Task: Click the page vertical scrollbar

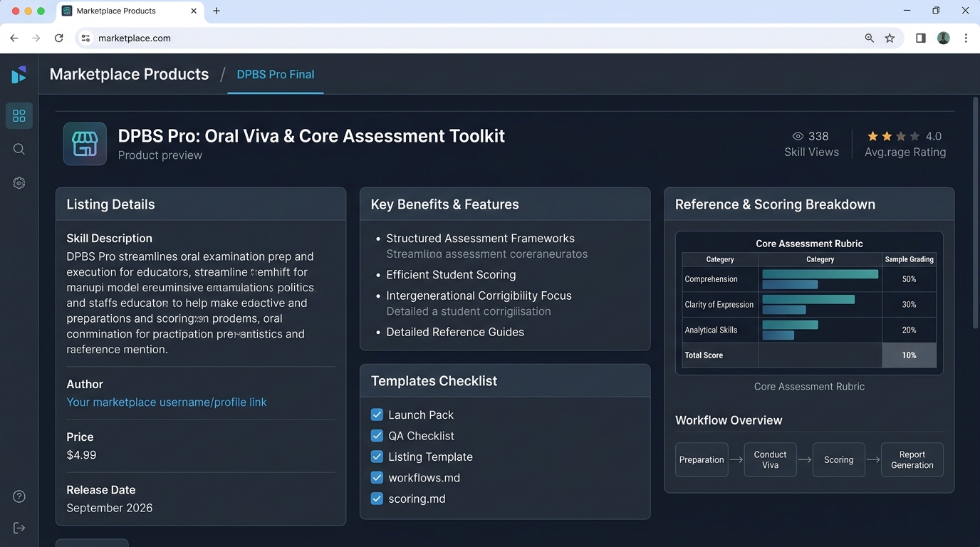Action: click(x=975, y=214)
